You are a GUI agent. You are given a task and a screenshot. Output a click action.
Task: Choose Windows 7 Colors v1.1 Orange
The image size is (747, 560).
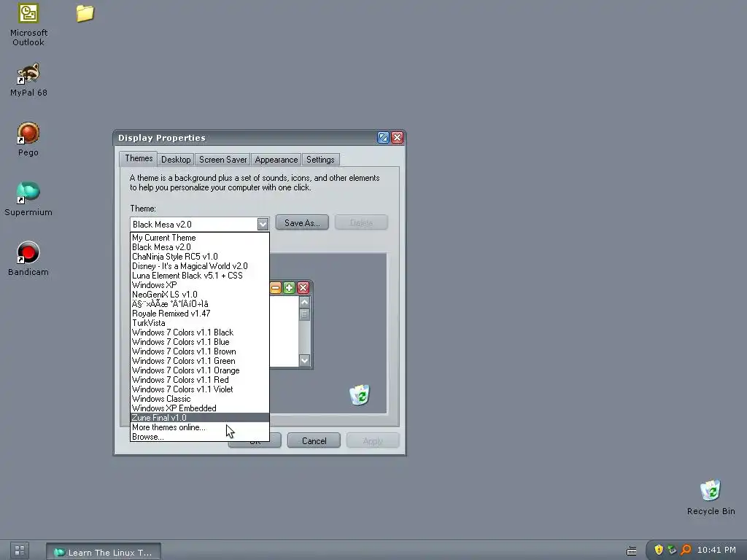200,370
